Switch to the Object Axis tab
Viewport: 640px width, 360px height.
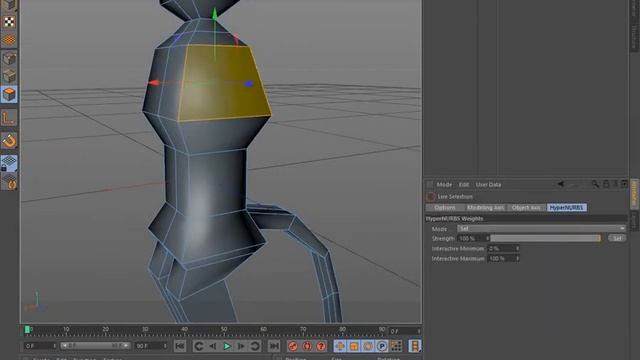(x=526, y=208)
